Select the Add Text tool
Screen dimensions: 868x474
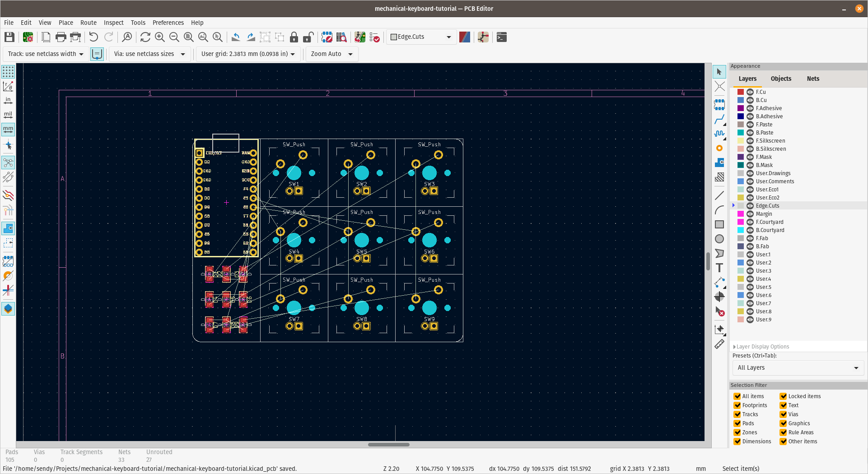tap(719, 268)
